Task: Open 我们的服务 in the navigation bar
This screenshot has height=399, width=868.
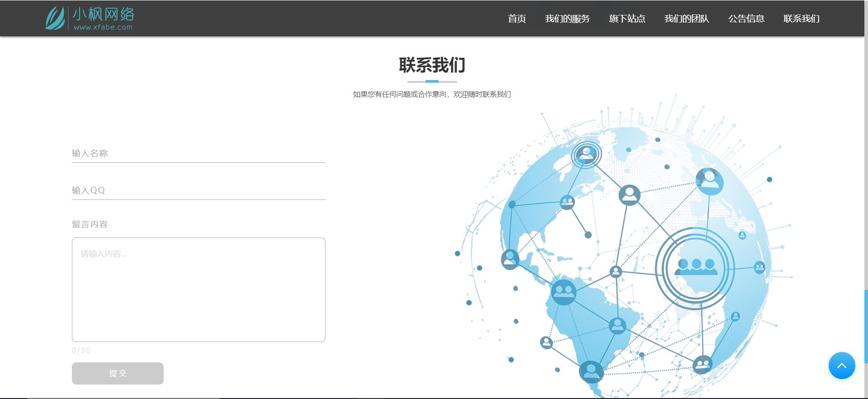Action: click(567, 19)
